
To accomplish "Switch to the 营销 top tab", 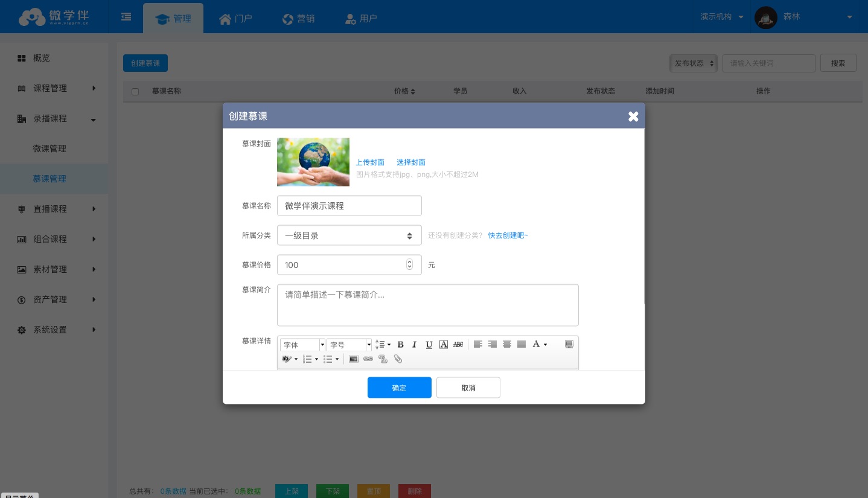I will pos(298,18).
